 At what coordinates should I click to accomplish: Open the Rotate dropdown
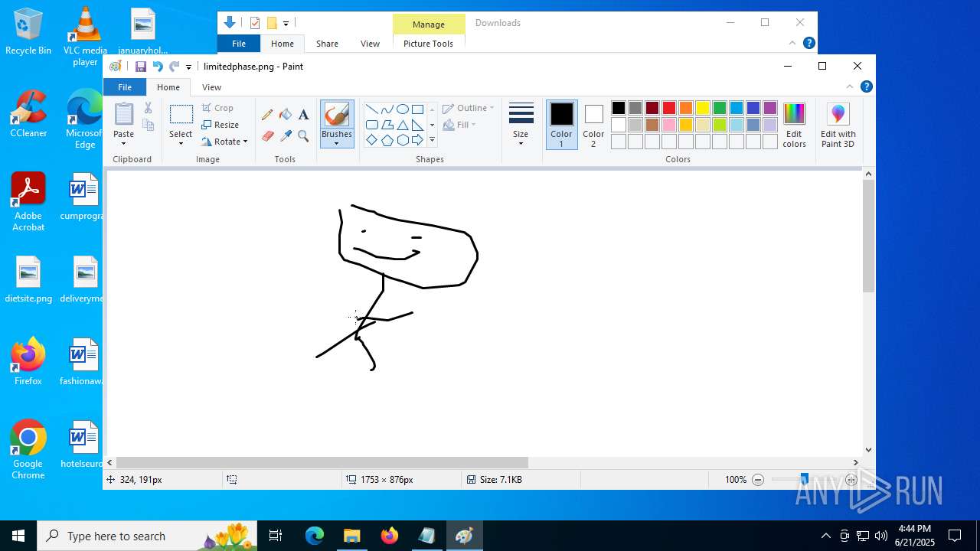tap(224, 142)
